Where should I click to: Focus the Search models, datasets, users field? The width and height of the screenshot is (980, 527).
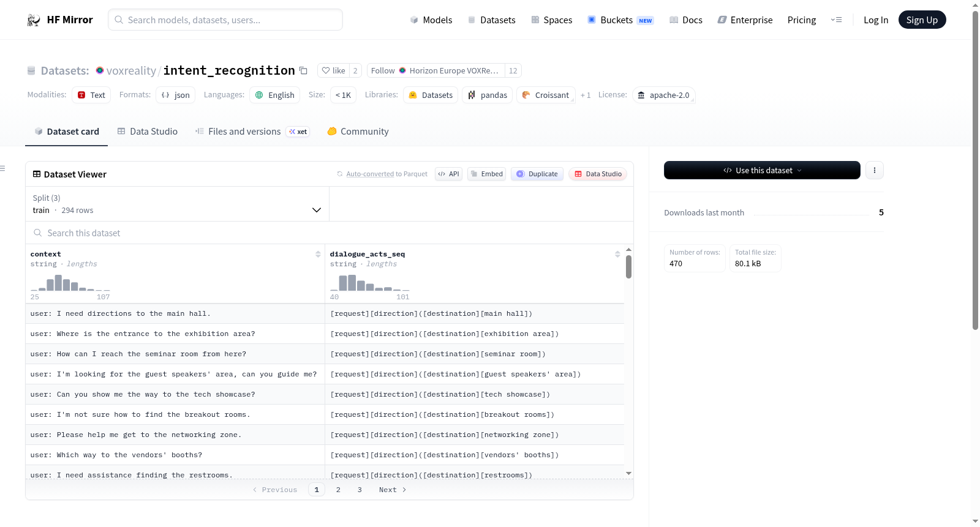225,20
